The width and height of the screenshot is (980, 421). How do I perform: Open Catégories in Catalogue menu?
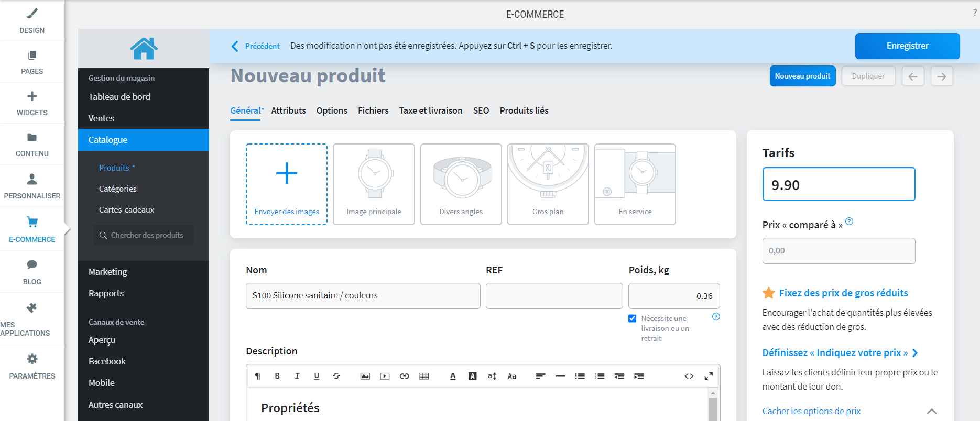117,189
